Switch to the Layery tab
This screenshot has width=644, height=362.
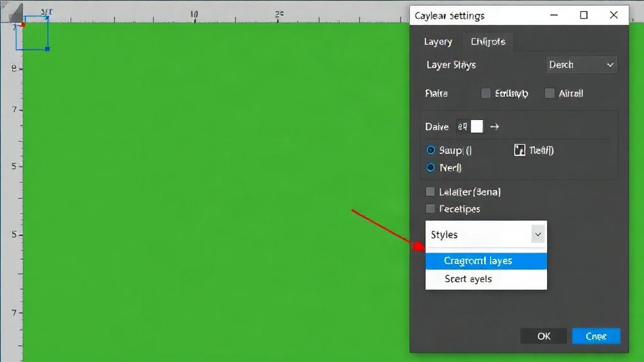coord(438,42)
